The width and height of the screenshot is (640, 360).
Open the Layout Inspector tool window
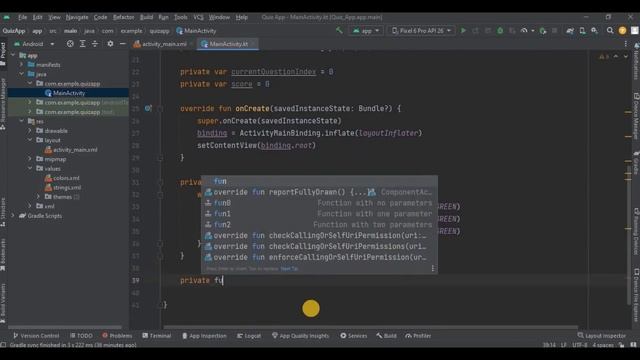pyautogui.click(x=601, y=336)
